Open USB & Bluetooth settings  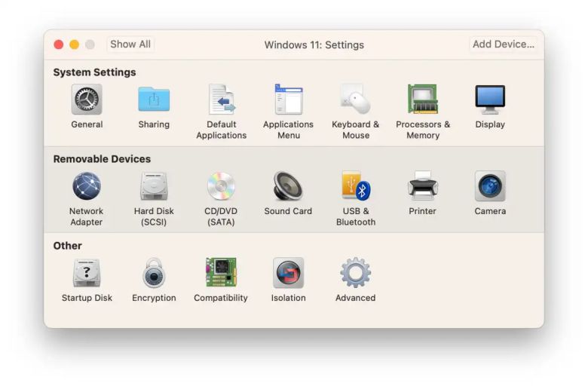[355, 186]
